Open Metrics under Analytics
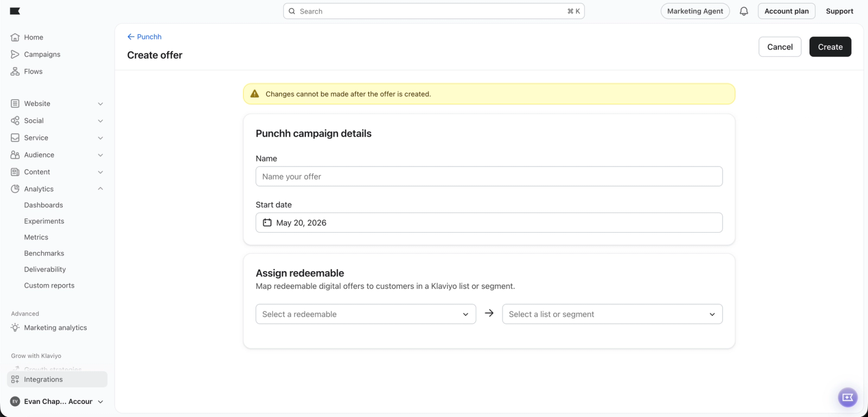 (36, 238)
